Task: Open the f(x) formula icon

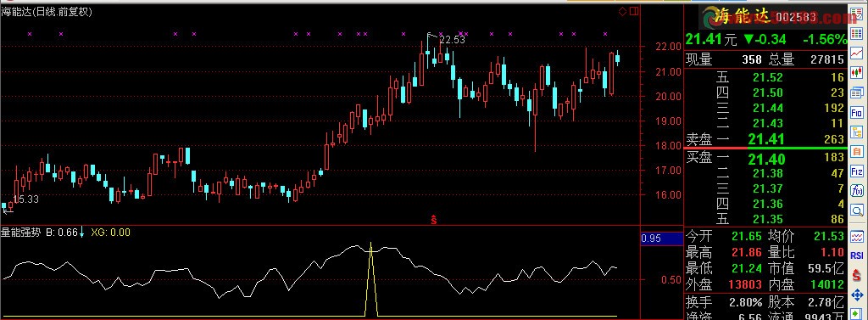Action: [857, 191]
